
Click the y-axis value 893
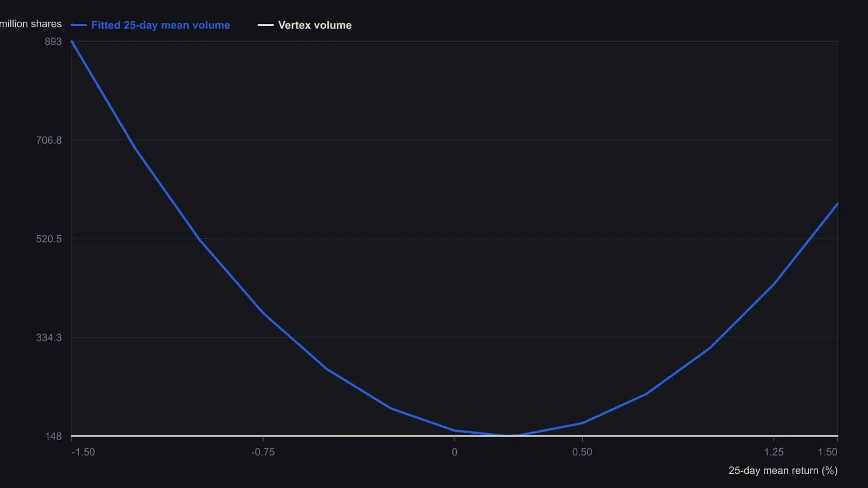click(53, 42)
